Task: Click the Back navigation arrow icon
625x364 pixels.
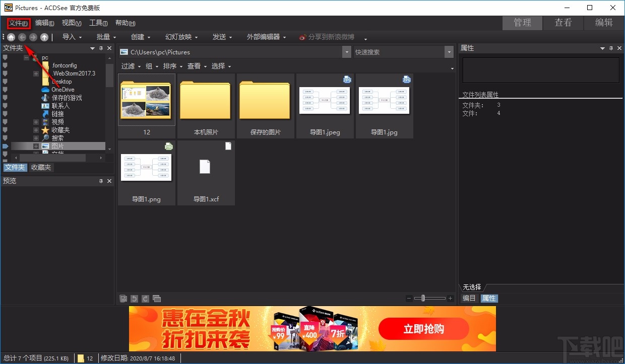Action: coord(22,37)
